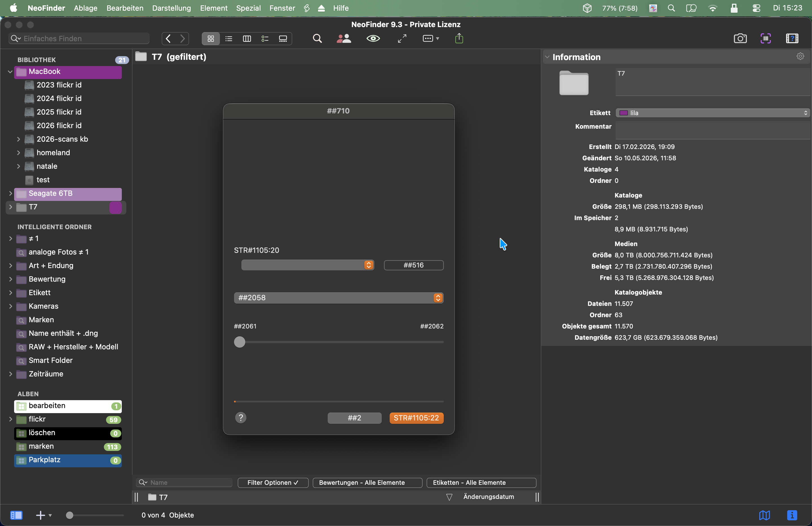Click into the Kommentar field

point(713,130)
